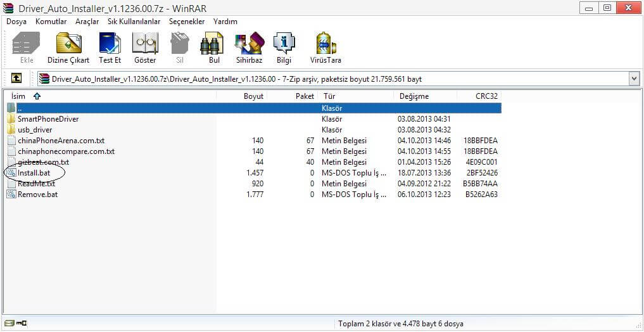Select the SmartPhoneDriver folder
The width and height of the screenshot is (644, 332).
pyautogui.click(x=47, y=119)
